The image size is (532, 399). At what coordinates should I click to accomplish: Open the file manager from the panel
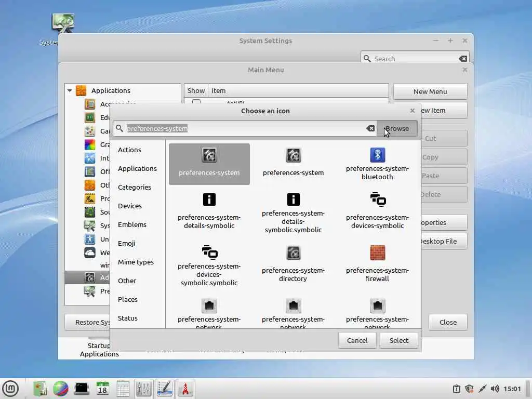pyautogui.click(x=40, y=389)
